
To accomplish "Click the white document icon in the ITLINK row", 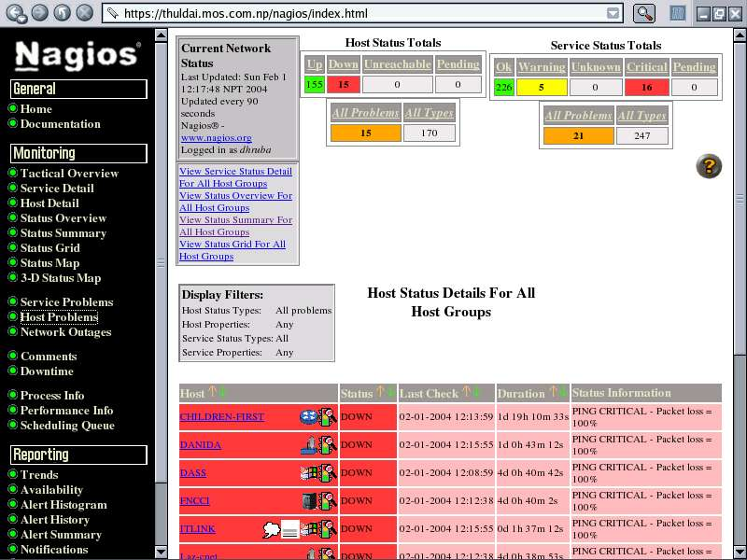I will pos(290,529).
